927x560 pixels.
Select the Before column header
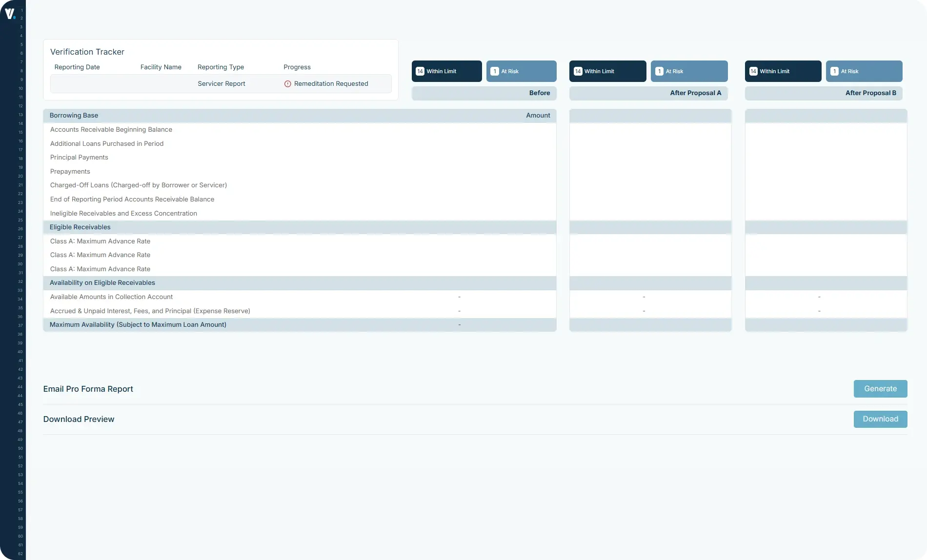540,93
